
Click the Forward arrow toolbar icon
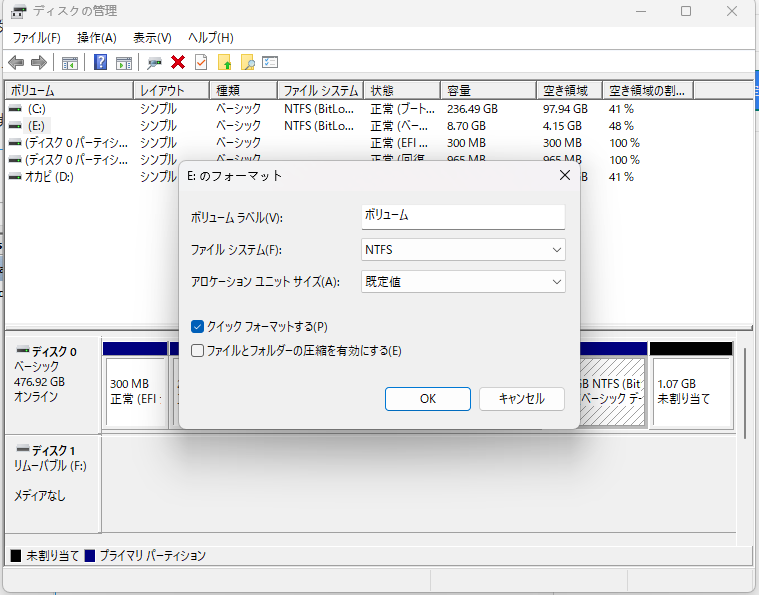38,62
